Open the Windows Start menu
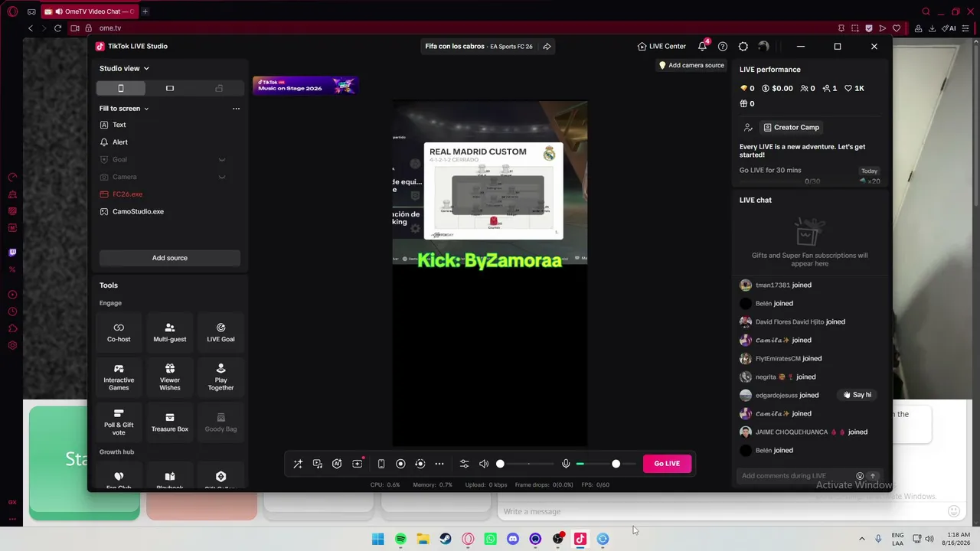980x551 pixels. pos(378,539)
